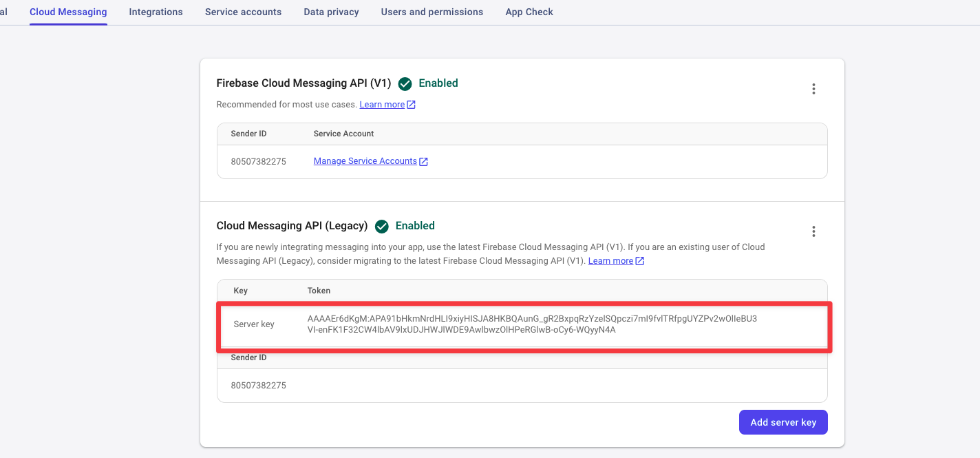This screenshot has width=980, height=458.
Task: Open the Manage Service Accounts link
Action: tap(371, 161)
